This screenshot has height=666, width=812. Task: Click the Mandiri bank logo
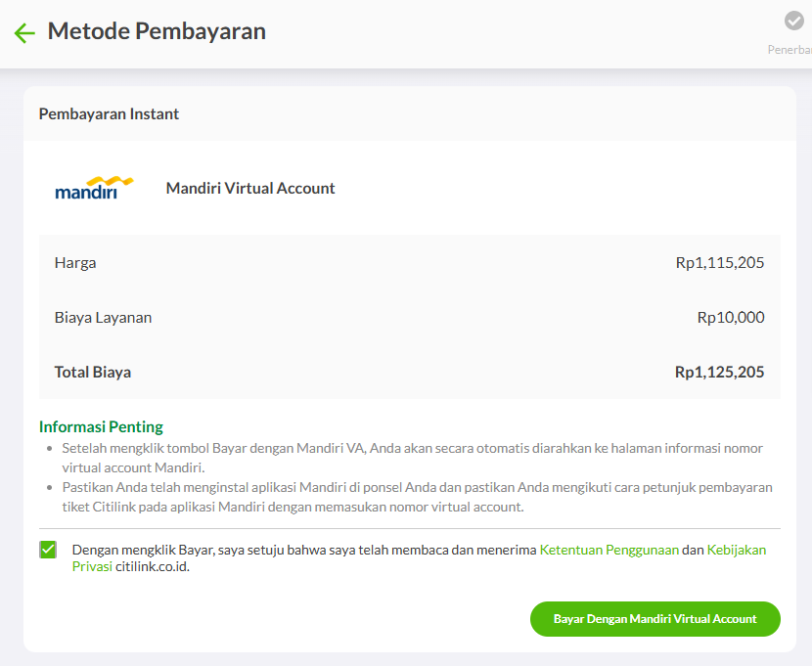94,188
